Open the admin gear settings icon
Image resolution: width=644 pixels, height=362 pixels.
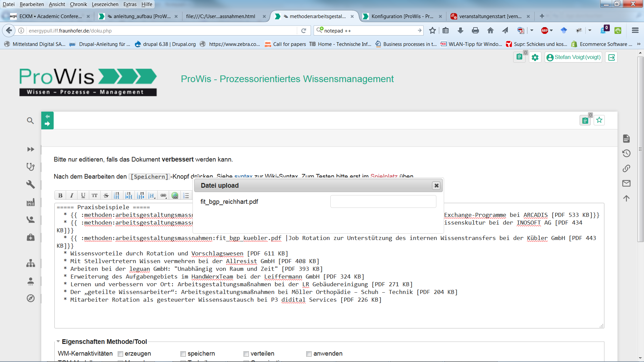click(x=535, y=57)
